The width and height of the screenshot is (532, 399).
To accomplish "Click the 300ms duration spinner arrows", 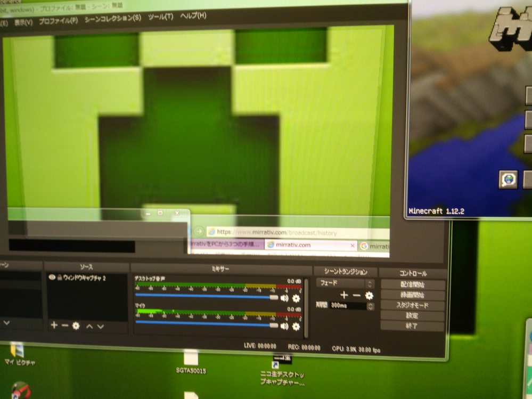I will [370, 306].
